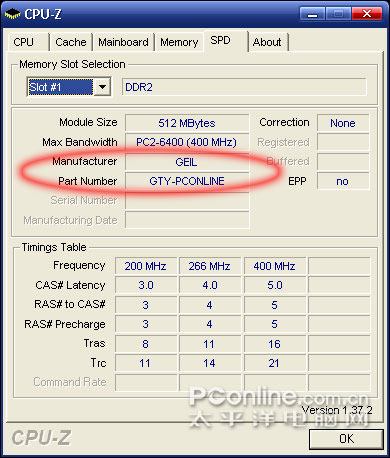The width and height of the screenshot is (390, 458).
Task: Click the CPU-Z chip icon in title bar
Action: [x=13, y=14]
